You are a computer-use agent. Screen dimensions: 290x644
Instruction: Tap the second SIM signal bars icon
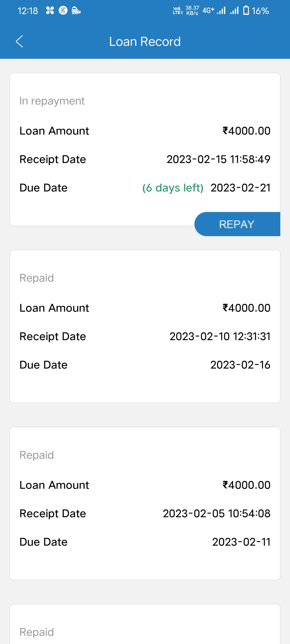(234, 11)
